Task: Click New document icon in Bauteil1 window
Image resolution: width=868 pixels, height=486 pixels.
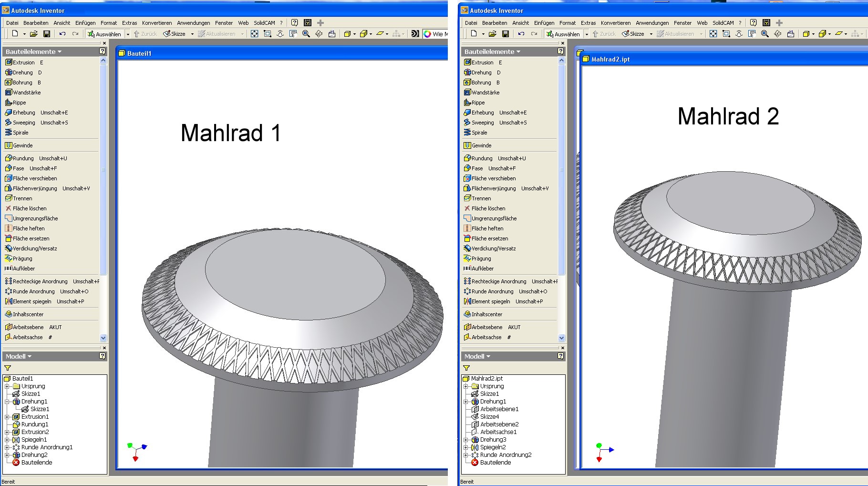Action: coord(15,34)
